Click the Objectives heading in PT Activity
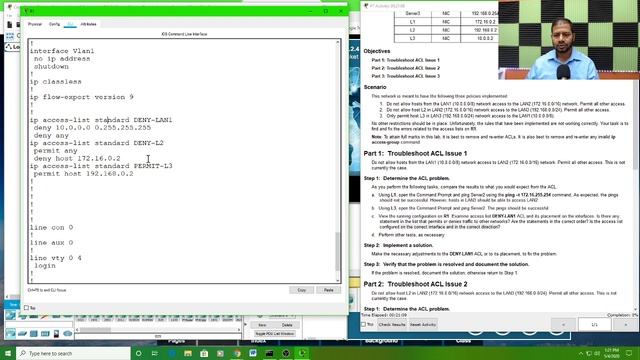The image size is (640, 360). pyautogui.click(x=377, y=51)
